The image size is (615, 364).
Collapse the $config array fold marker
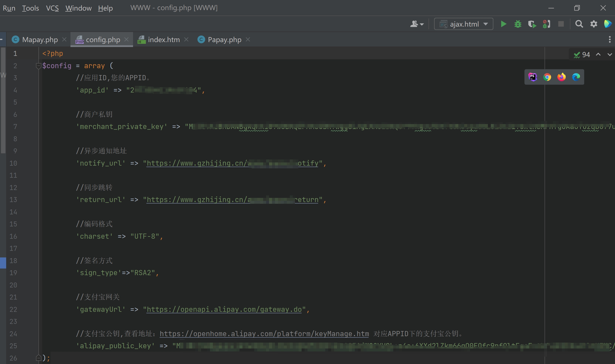pyautogui.click(x=38, y=66)
